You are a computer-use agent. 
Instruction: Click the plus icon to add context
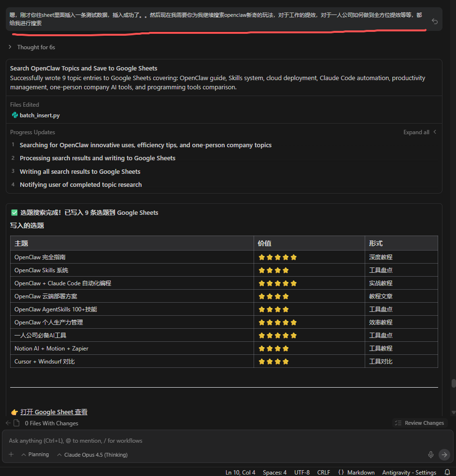(11, 454)
